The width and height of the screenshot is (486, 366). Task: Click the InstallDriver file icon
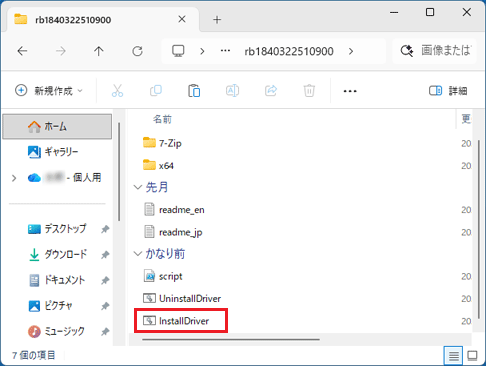(x=149, y=321)
